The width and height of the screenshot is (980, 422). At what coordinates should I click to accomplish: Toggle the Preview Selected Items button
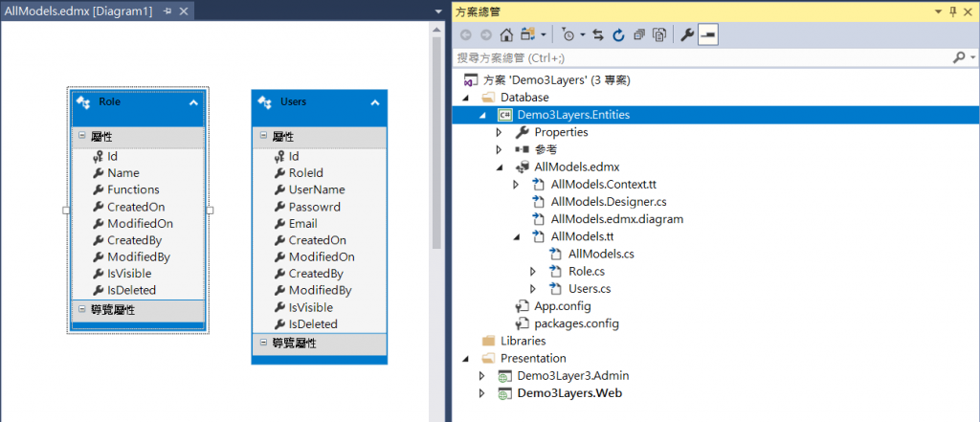707,35
